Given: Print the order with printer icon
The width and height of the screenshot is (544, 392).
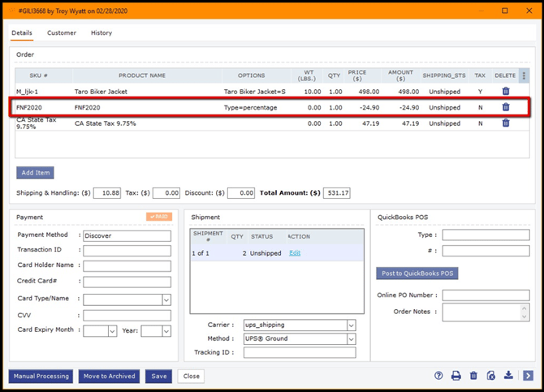Looking at the screenshot, I should tap(456, 376).
